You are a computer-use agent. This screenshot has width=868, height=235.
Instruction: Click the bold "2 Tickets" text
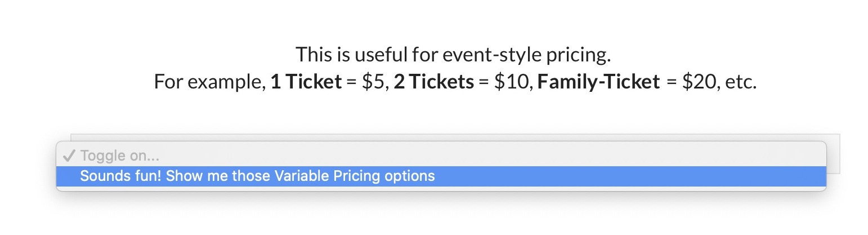pyautogui.click(x=433, y=82)
